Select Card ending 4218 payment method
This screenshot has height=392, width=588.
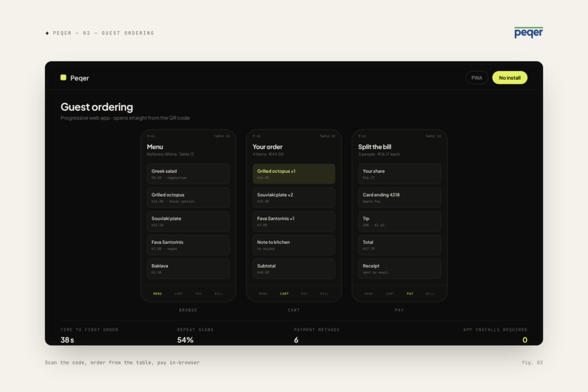pos(400,197)
